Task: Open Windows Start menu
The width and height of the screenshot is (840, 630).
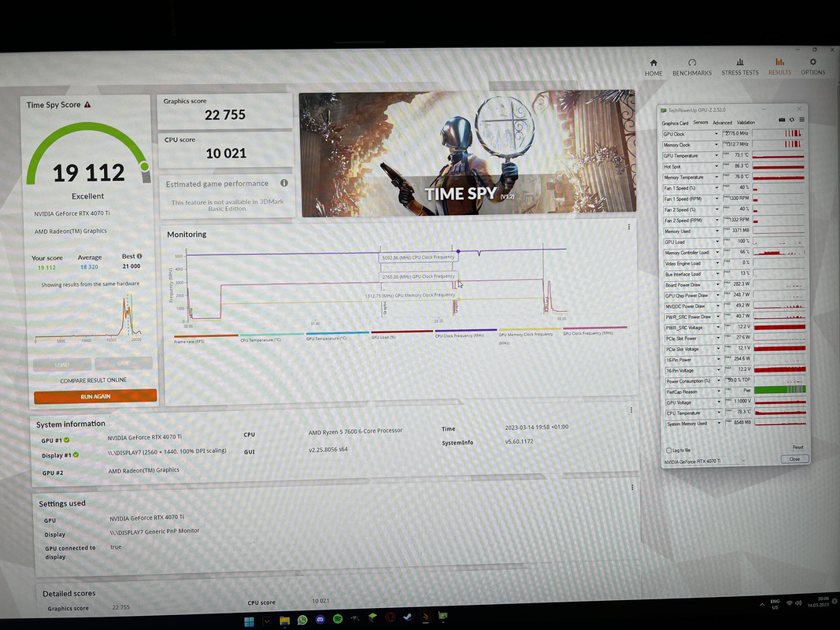Action: (x=249, y=621)
